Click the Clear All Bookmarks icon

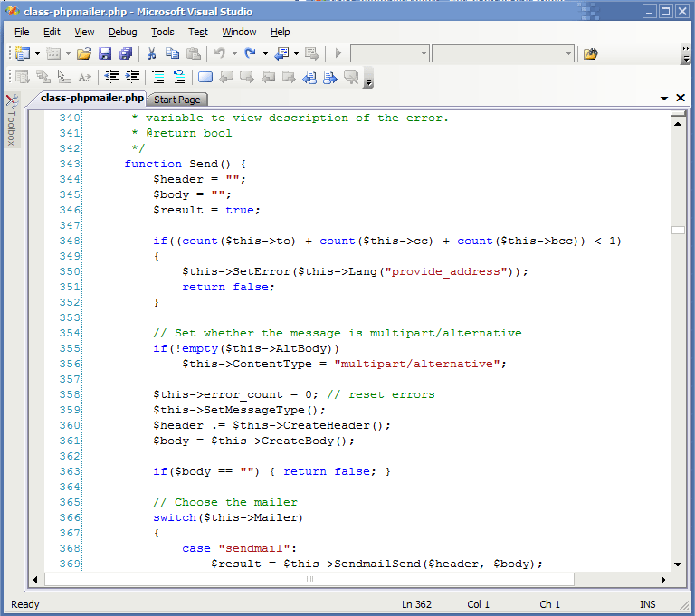tap(351, 77)
